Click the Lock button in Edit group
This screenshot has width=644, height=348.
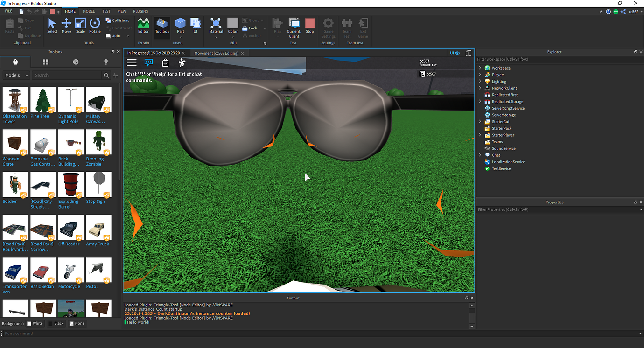tap(250, 28)
